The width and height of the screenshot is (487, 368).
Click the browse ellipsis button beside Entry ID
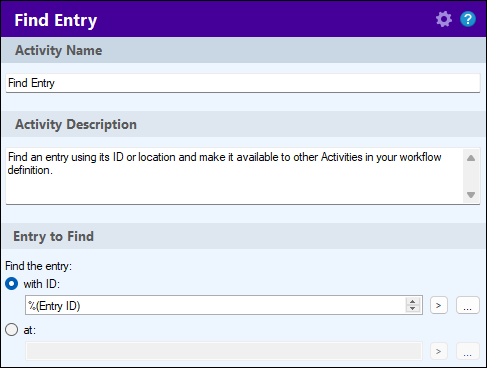click(468, 305)
